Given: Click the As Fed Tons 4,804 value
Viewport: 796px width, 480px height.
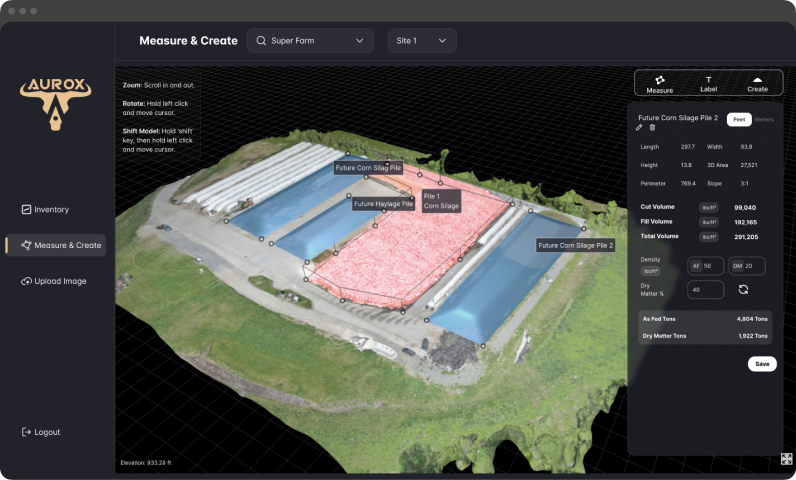Looking at the screenshot, I should [752, 319].
